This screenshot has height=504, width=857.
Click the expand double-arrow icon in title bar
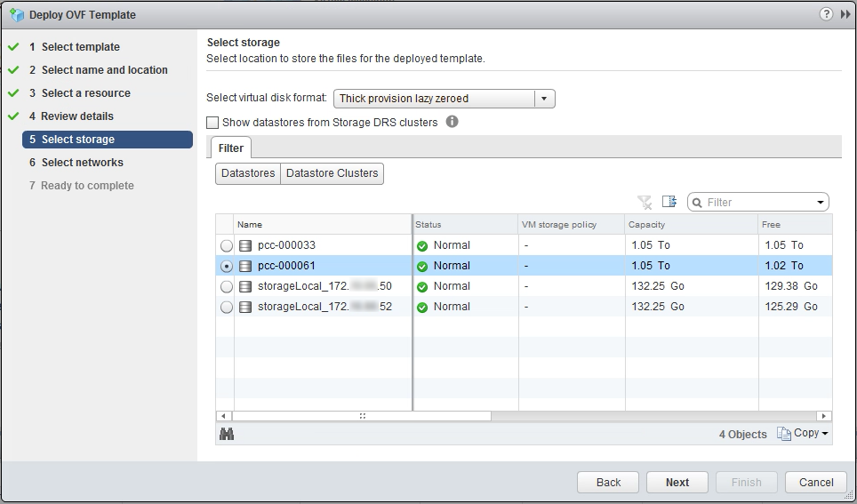click(x=845, y=14)
